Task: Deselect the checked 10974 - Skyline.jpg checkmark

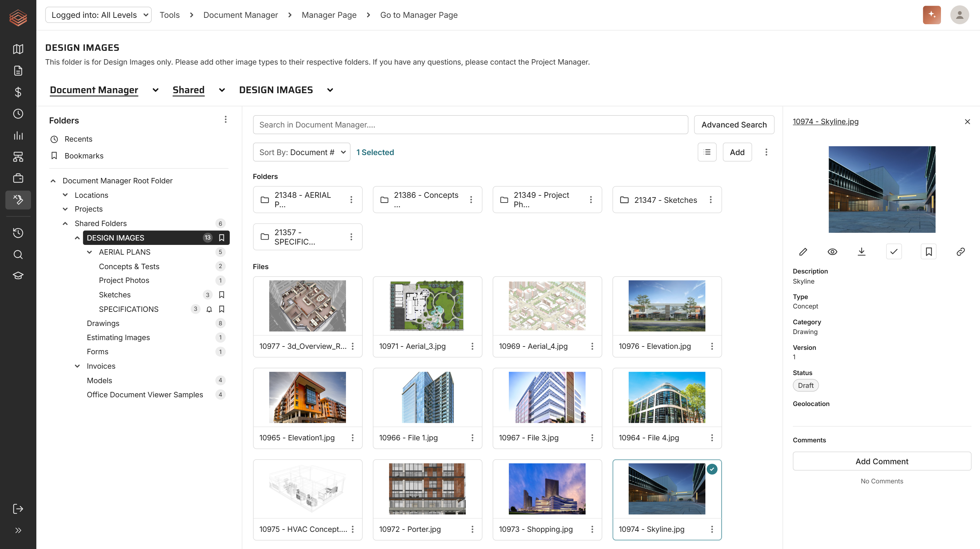Action: (712, 469)
